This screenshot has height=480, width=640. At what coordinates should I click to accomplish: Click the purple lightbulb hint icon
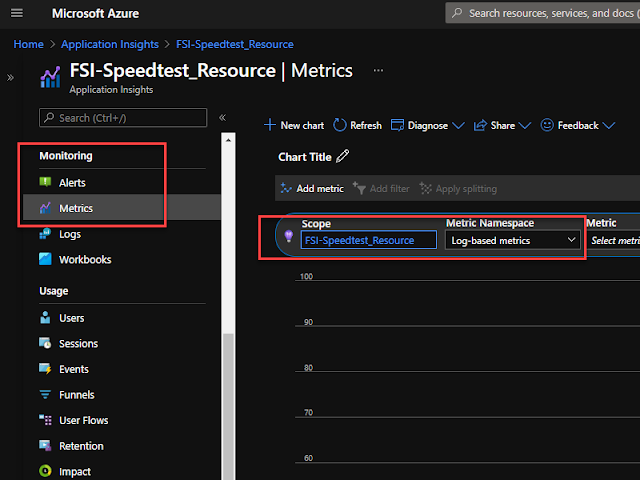coord(289,236)
